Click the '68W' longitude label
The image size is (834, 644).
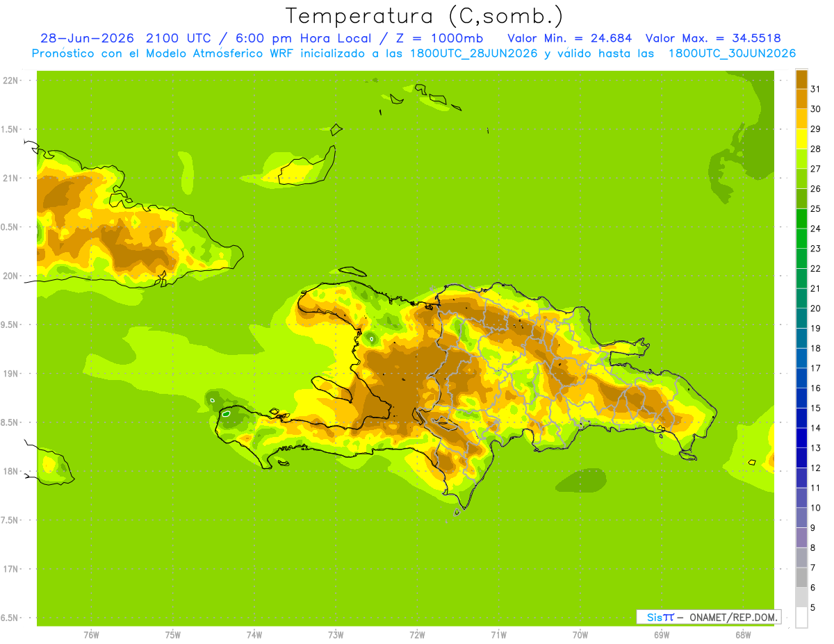pos(743,635)
